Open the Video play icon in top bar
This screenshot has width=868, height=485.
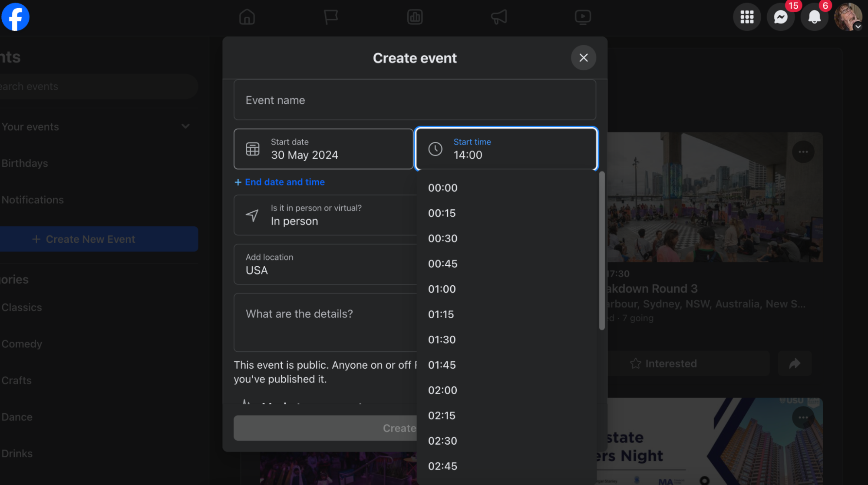[x=582, y=17]
